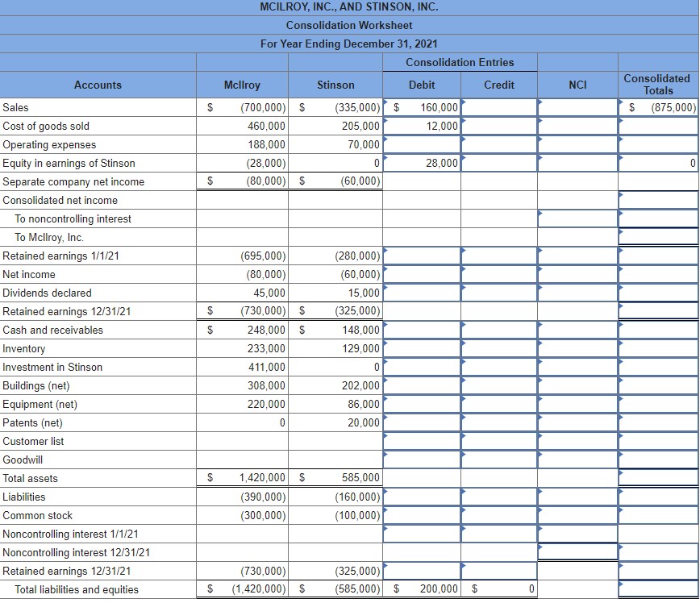Screen dimensions: 700x603
Task: Click Operating expenses Credit input cell
Action: [x=499, y=144]
